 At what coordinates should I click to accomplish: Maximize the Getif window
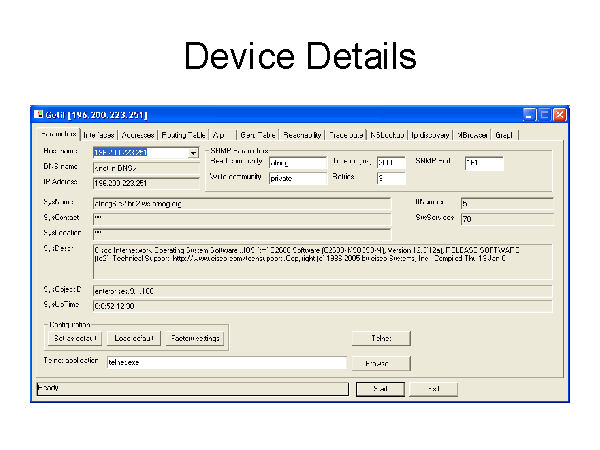click(x=544, y=115)
